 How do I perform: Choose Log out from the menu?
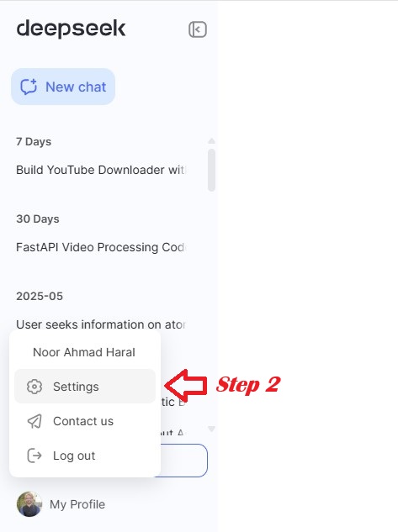(x=85, y=456)
